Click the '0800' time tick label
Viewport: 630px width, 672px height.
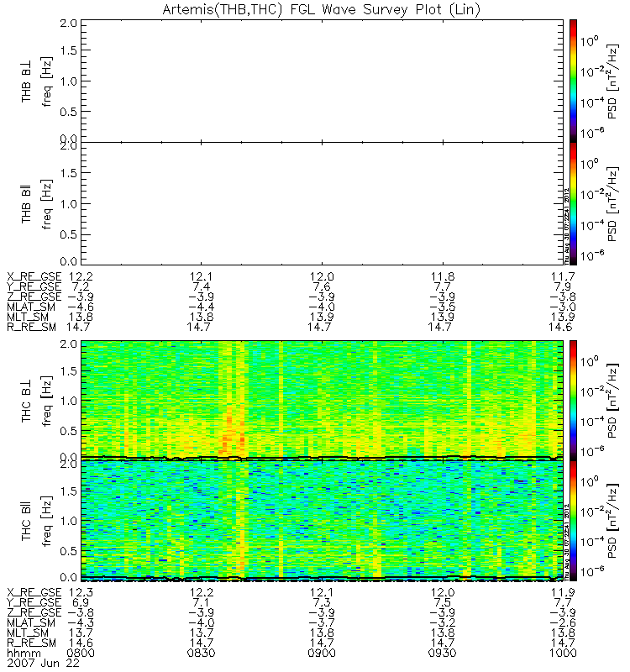coord(81,654)
